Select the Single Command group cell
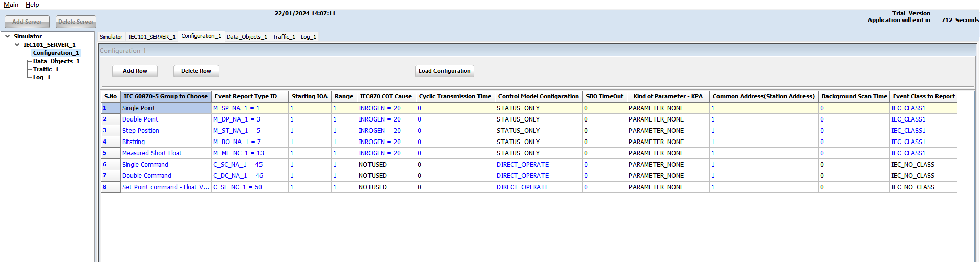The image size is (980, 262). point(166,165)
